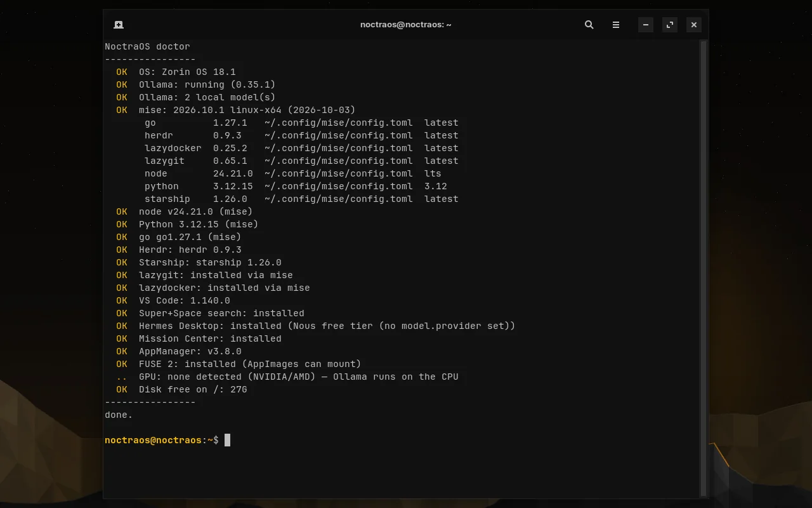This screenshot has height=508, width=812.
Task: Click the "done." output line
Action: [x=119, y=415]
